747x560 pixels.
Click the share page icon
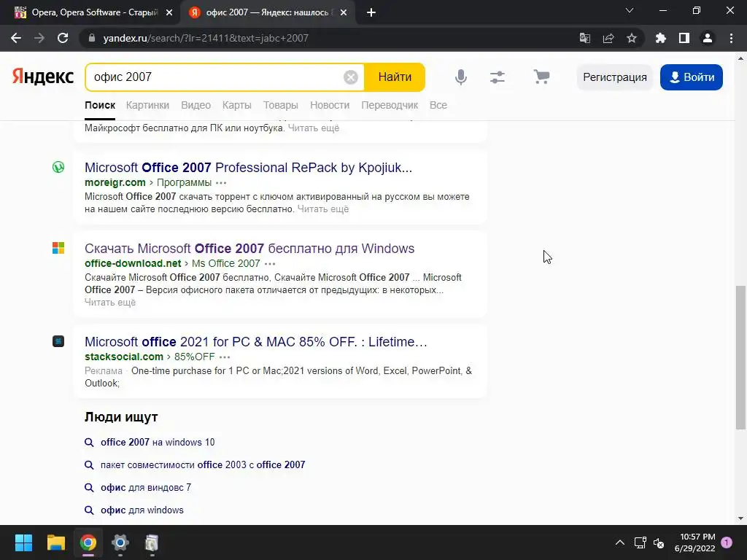point(608,38)
